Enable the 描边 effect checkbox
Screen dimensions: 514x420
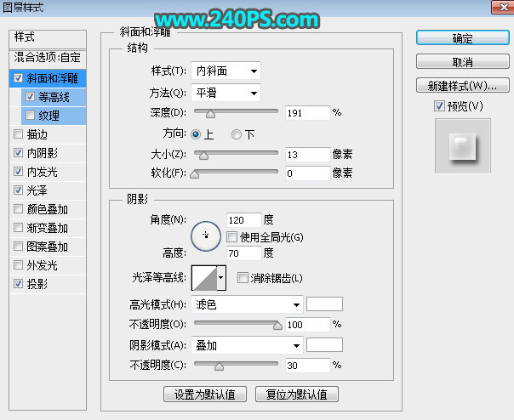coord(19,134)
